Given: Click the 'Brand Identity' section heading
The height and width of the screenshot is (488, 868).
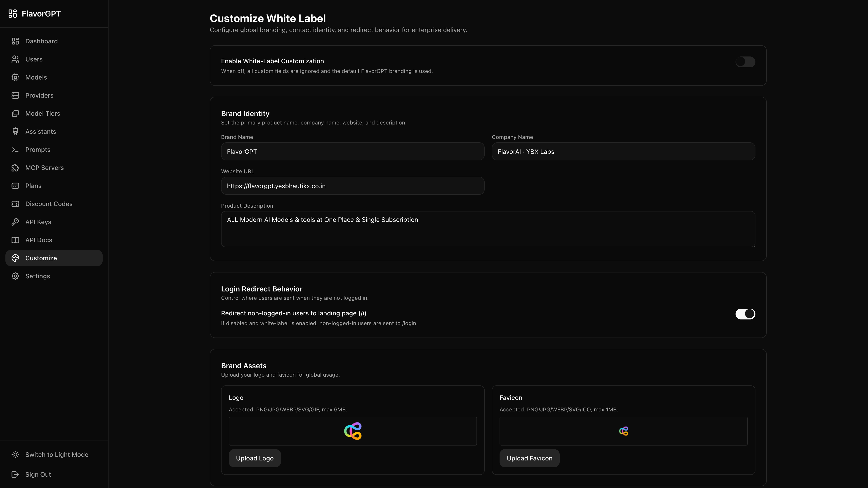Looking at the screenshot, I should point(245,113).
